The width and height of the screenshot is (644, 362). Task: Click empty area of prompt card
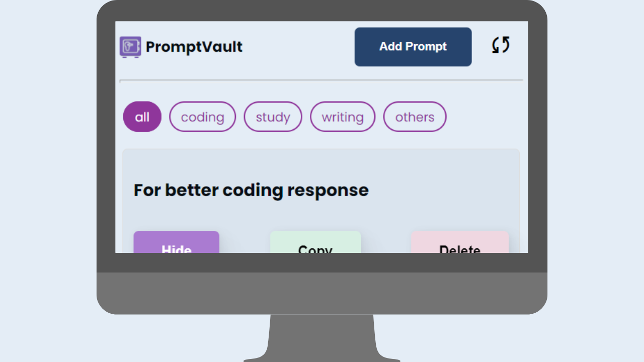tap(443, 191)
